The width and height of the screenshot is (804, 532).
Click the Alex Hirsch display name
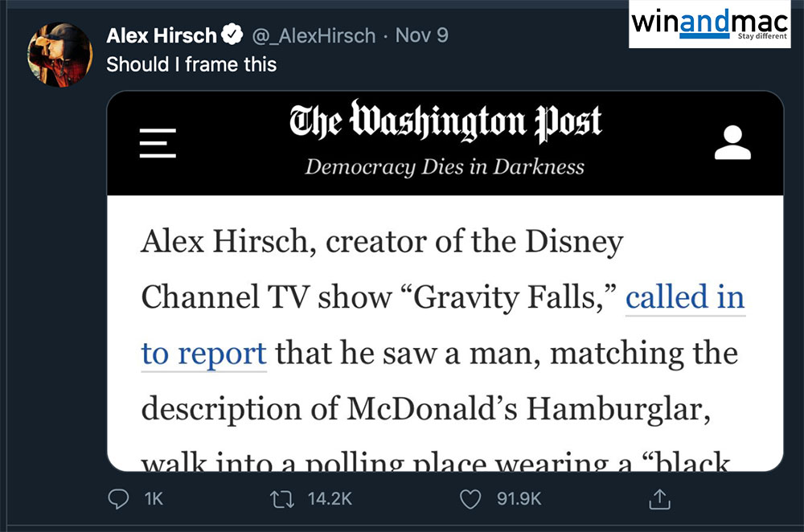click(162, 35)
